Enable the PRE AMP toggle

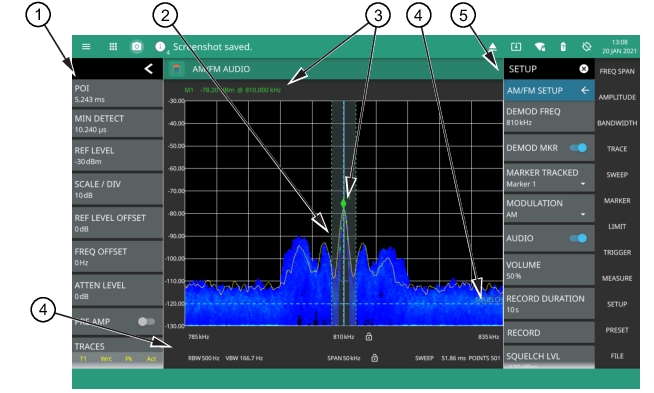point(146,321)
